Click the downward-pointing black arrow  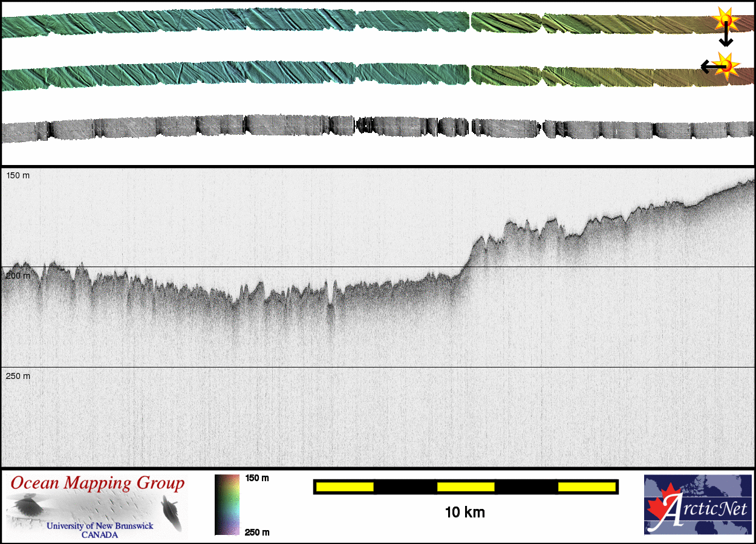(725, 39)
